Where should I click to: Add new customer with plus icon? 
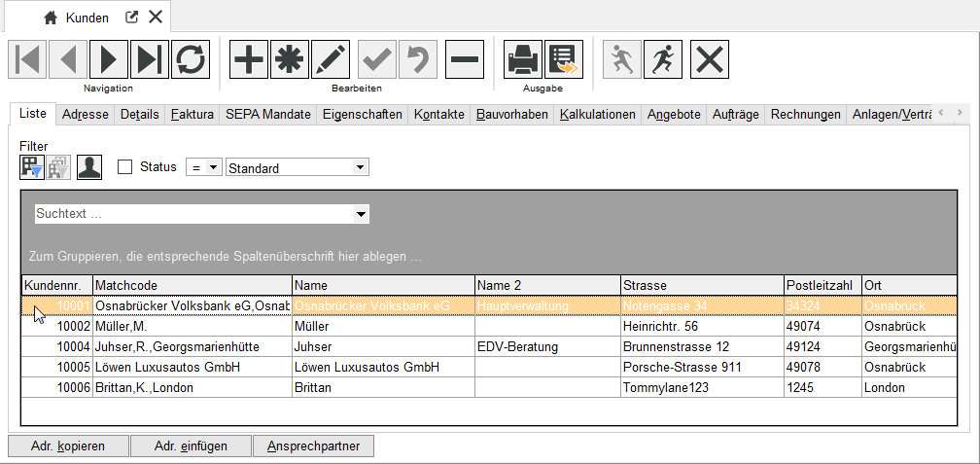tap(249, 59)
